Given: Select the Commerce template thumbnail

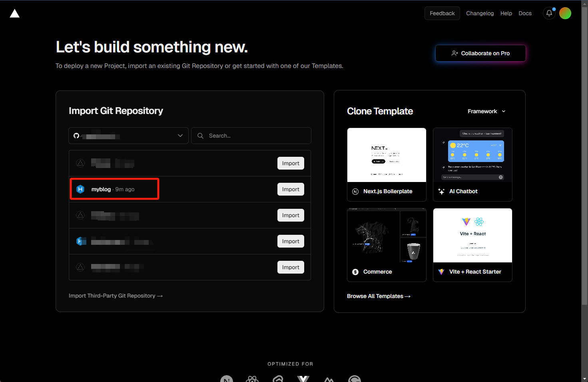Looking at the screenshot, I should 387,236.
